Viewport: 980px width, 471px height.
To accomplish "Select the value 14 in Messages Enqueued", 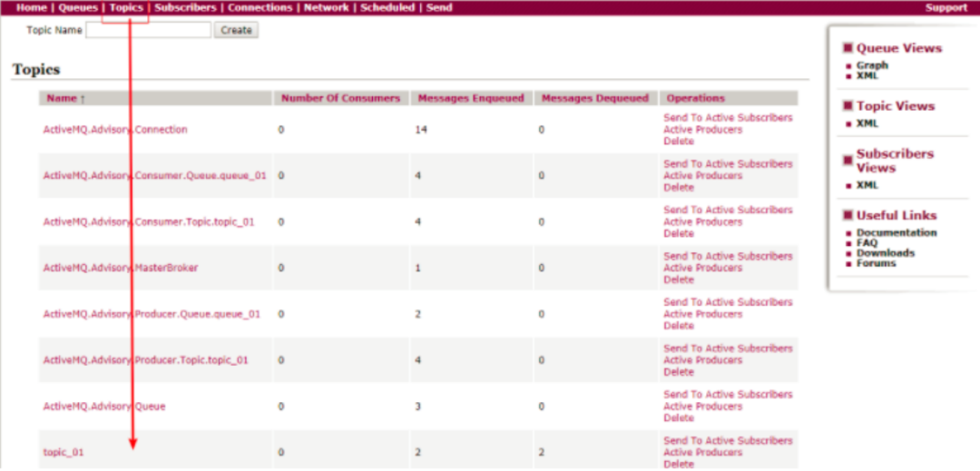I will [x=419, y=130].
